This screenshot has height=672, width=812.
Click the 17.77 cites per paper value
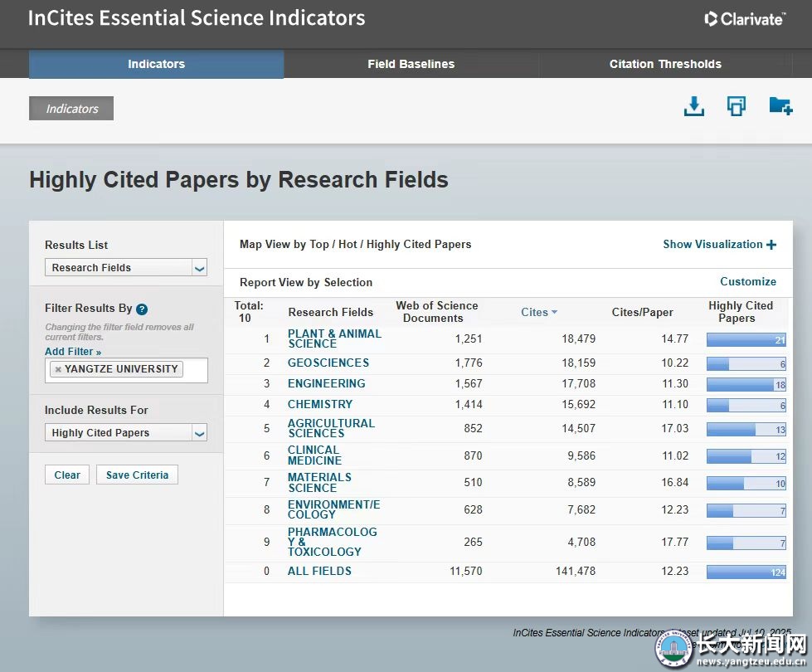click(675, 542)
